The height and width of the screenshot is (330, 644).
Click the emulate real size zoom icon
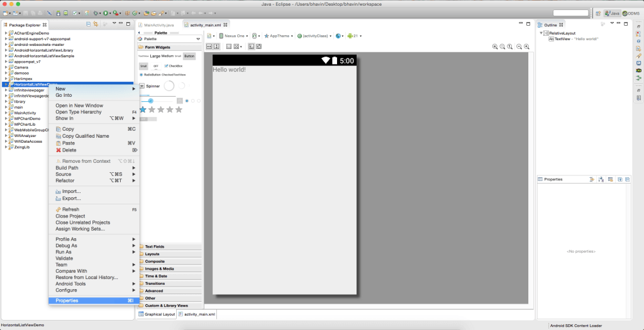pyautogui.click(x=494, y=47)
